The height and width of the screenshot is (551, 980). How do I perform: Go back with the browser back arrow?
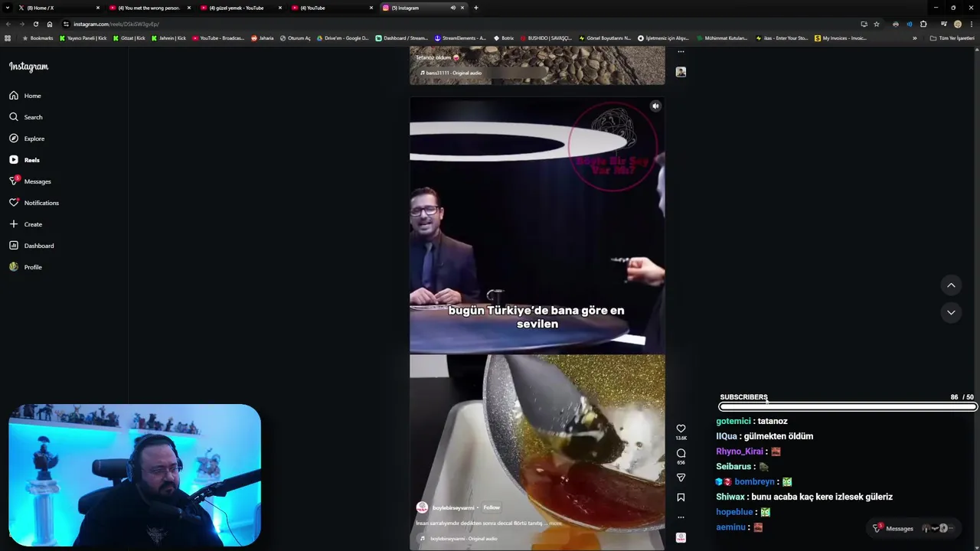pos(8,24)
